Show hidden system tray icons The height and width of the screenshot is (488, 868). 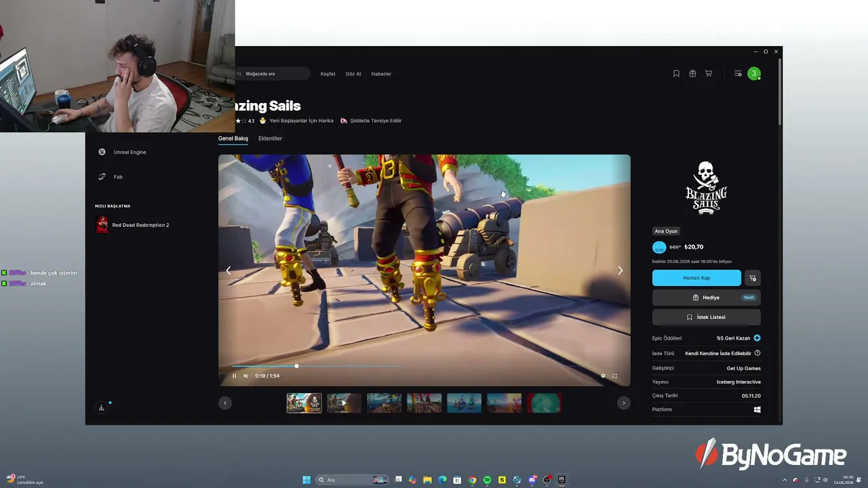(x=785, y=480)
